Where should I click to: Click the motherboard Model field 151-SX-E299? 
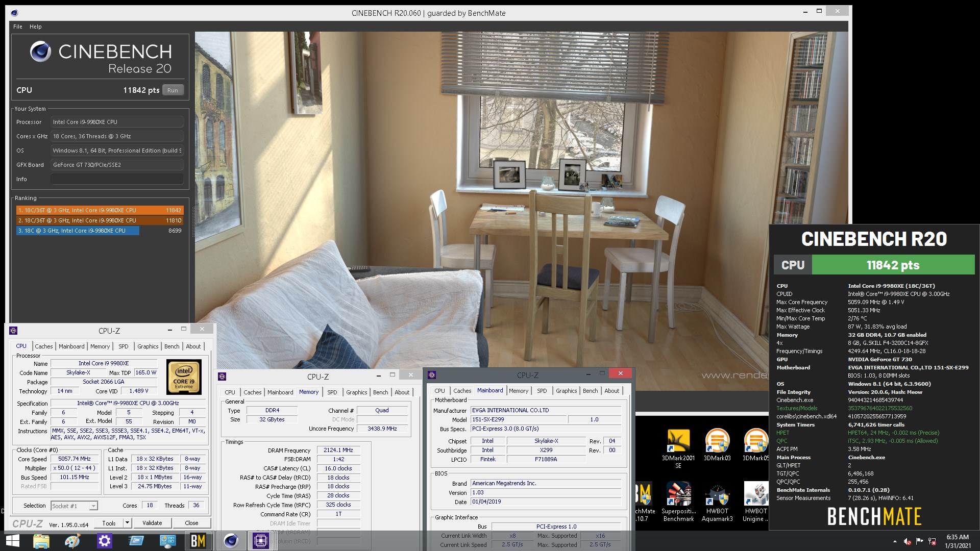[518, 419]
